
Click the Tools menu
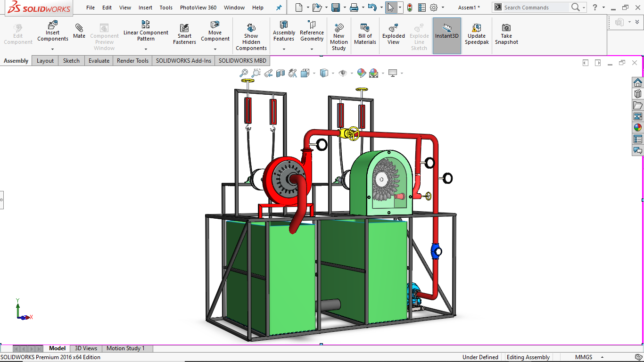[166, 8]
